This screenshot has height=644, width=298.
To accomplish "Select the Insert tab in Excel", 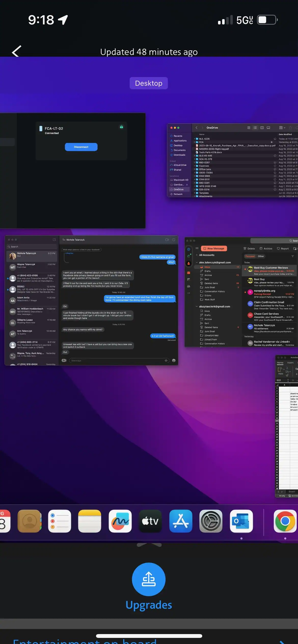I will pos(290,363).
